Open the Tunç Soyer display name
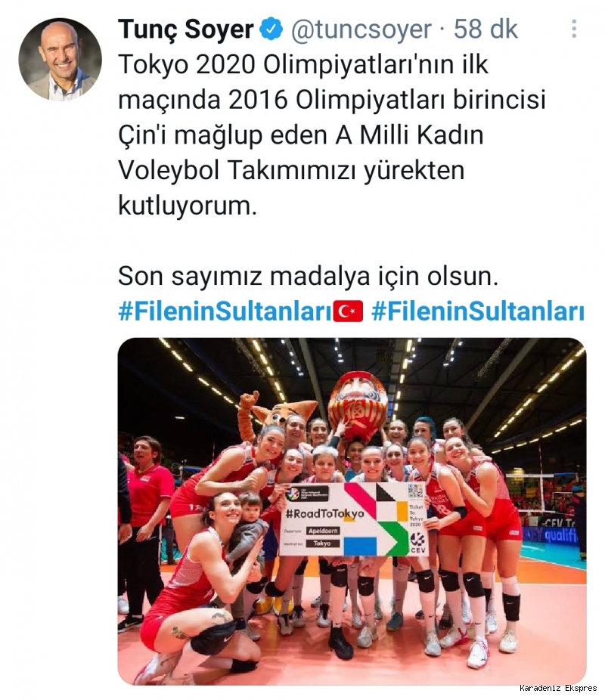Image resolution: width=605 pixels, height=700 pixels. (186, 30)
